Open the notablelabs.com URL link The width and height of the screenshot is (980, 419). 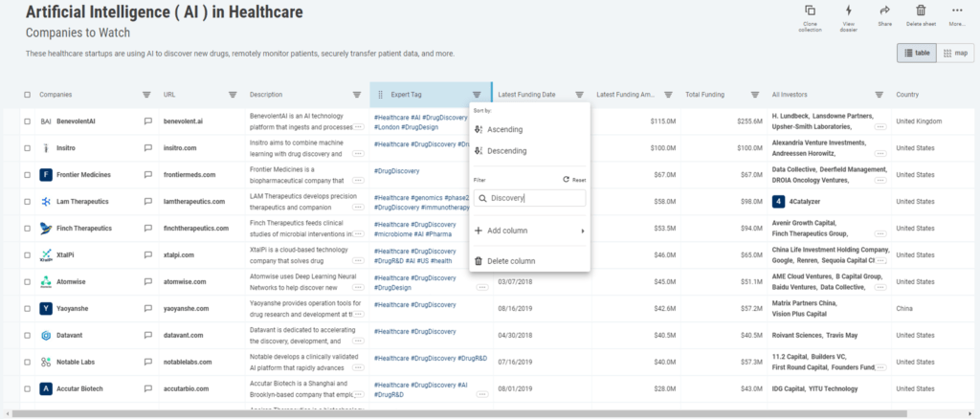tap(188, 363)
